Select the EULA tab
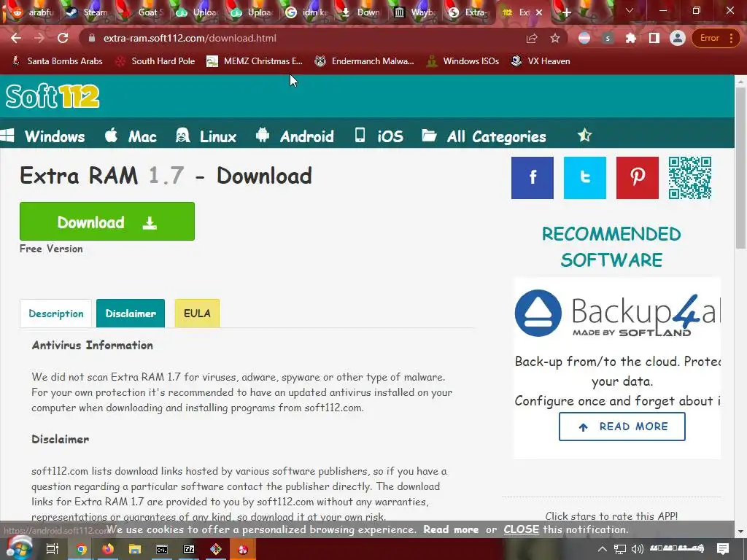747x560 pixels. 197,314
